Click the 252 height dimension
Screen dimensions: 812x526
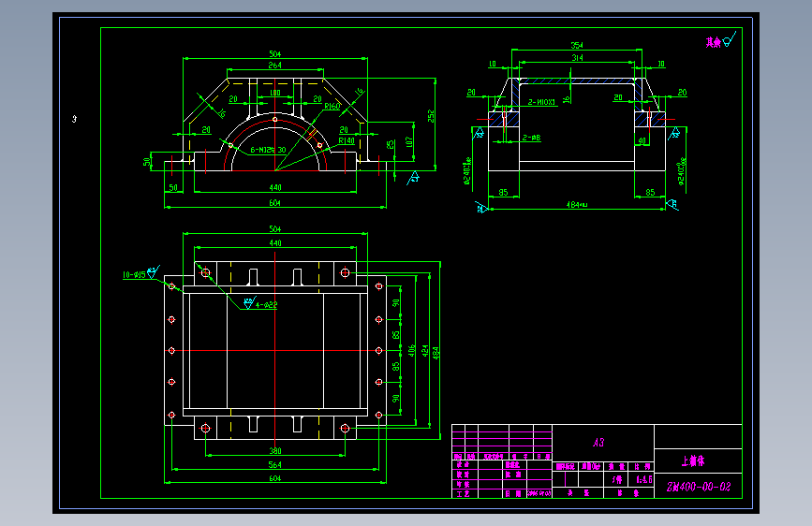431,115
